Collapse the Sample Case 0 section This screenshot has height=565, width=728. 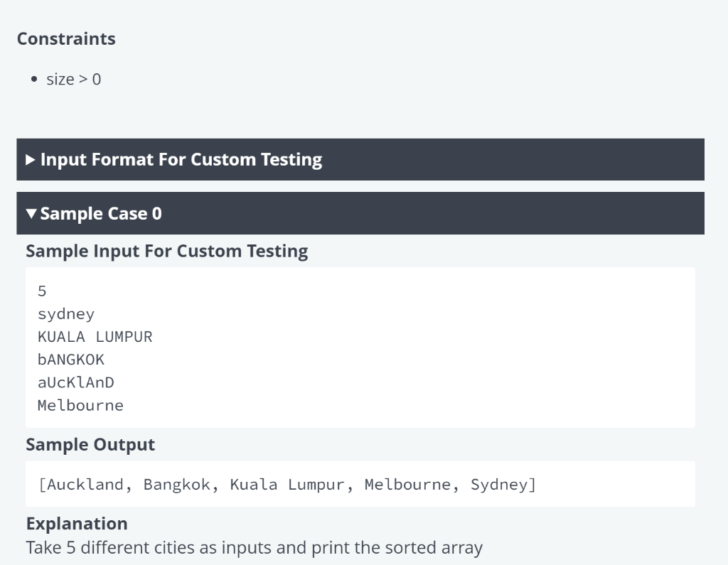pos(101,213)
